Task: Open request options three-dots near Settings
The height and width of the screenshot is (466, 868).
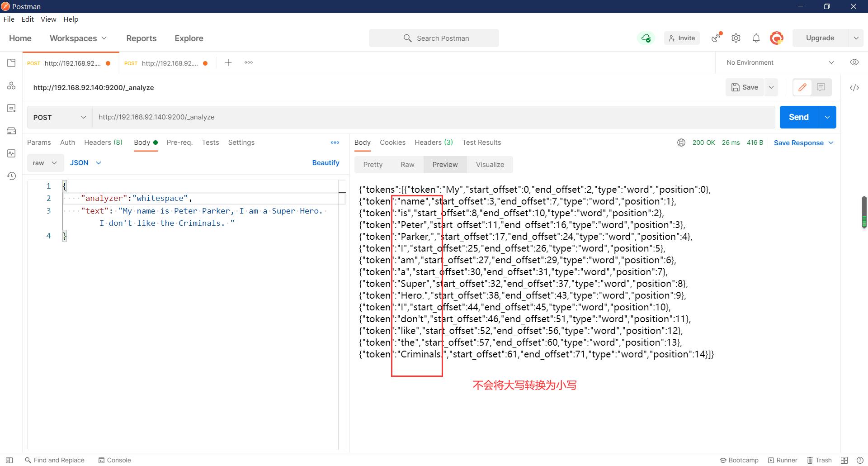Action: click(x=335, y=143)
